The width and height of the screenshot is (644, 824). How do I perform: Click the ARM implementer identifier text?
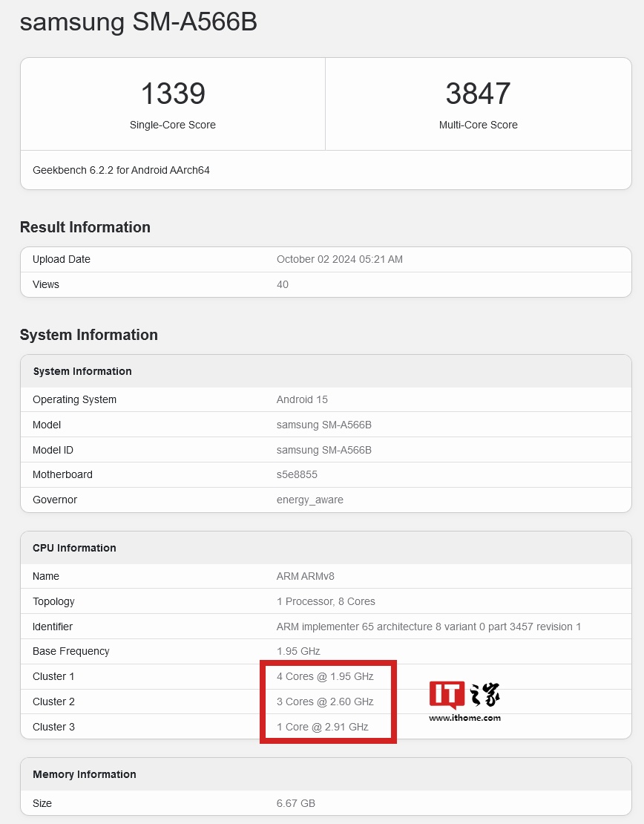click(428, 627)
